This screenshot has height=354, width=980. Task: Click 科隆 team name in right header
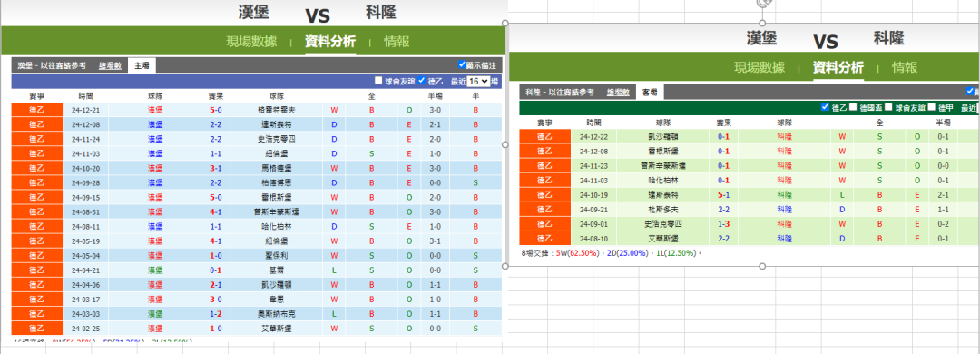[x=888, y=39]
